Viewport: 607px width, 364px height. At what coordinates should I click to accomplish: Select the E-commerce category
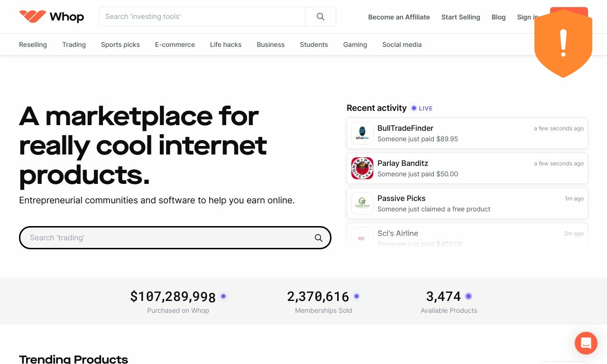[x=175, y=45]
